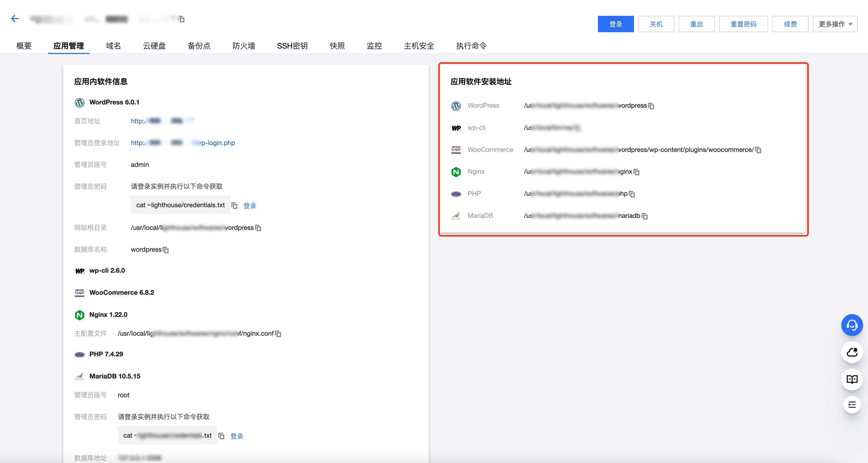Open the 防火墙 tab
The image size is (868, 463).
point(244,46)
